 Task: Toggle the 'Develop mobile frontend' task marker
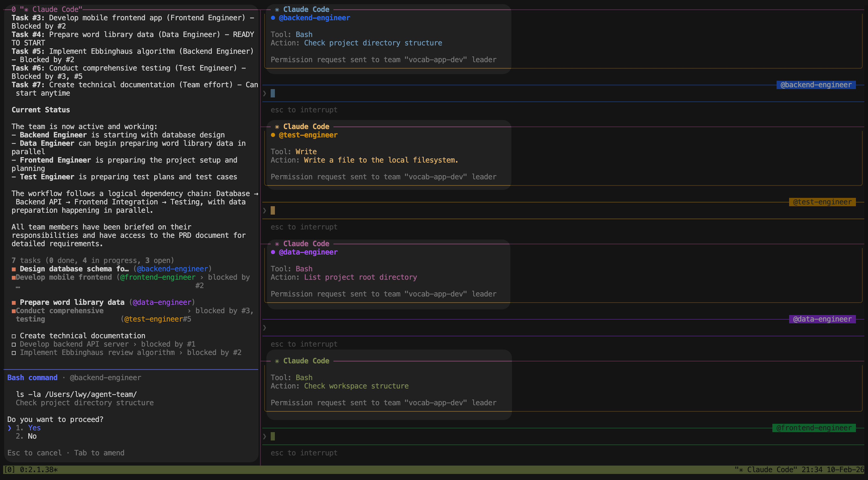(x=14, y=278)
